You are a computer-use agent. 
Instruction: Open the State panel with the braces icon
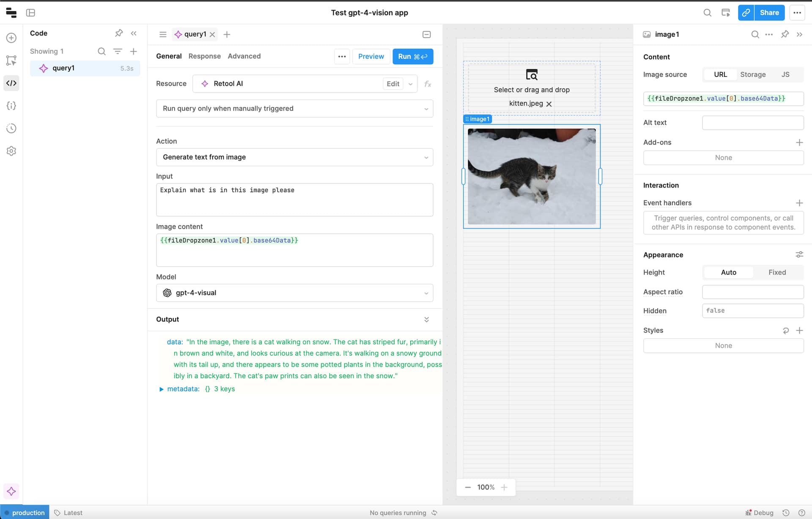(x=11, y=106)
